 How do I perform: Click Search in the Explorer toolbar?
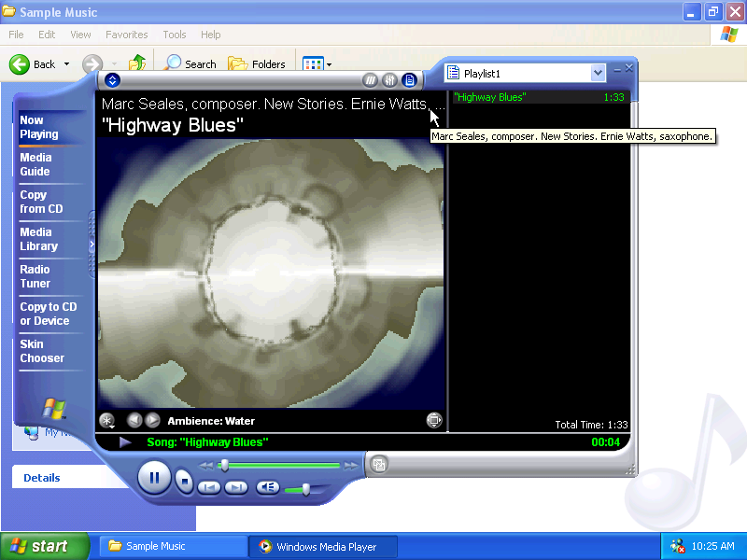pos(190,63)
